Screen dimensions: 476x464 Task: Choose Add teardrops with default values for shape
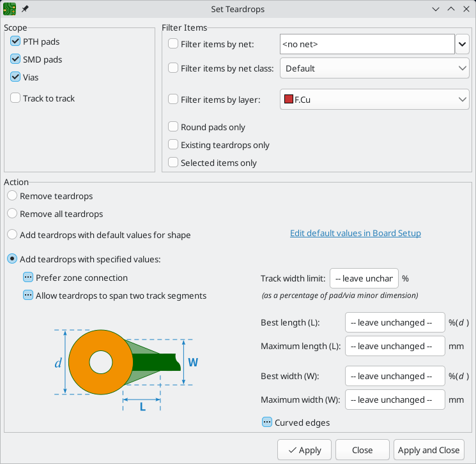click(12, 235)
